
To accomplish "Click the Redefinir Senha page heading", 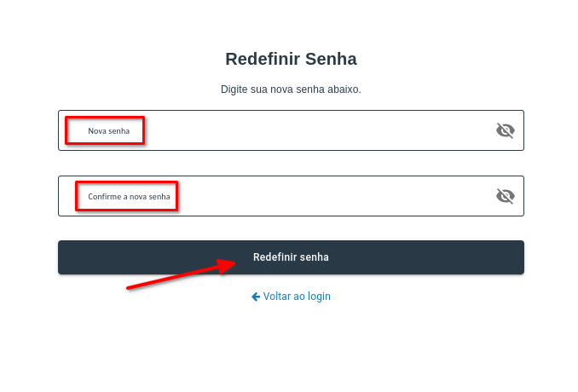I will [x=291, y=59].
